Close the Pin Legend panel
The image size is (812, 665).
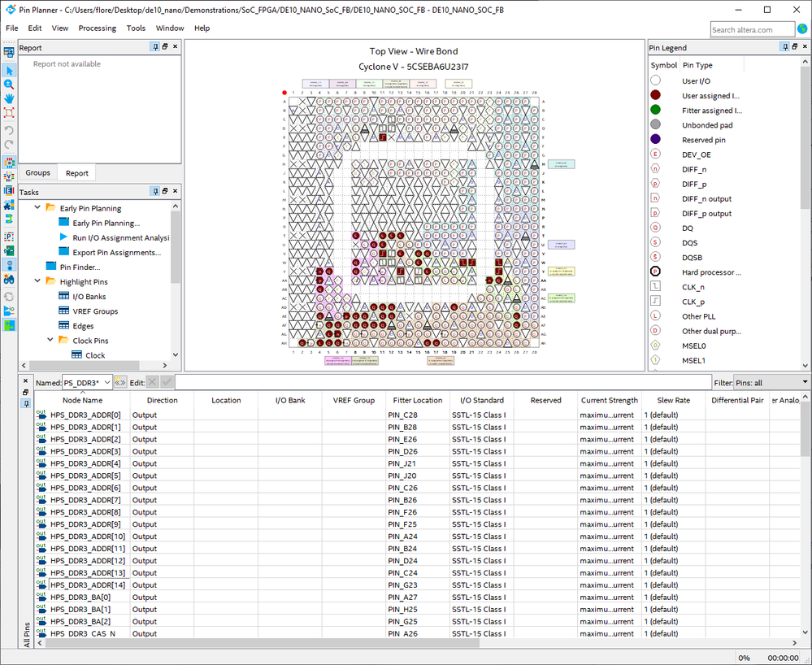click(805, 47)
